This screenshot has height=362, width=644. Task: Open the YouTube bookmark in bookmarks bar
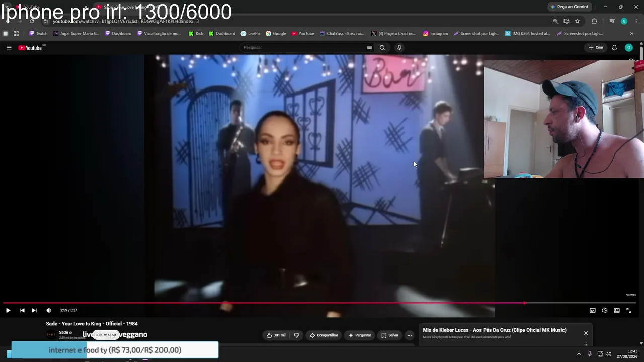[x=303, y=34]
